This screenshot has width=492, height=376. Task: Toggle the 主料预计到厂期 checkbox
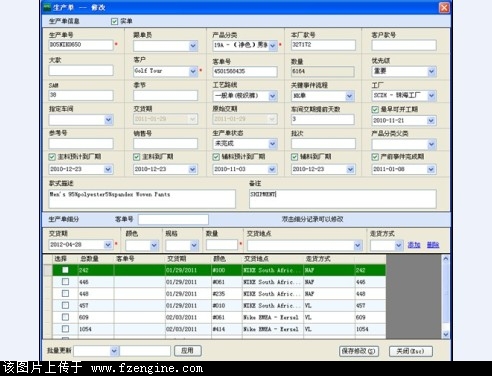(x=52, y=157)
